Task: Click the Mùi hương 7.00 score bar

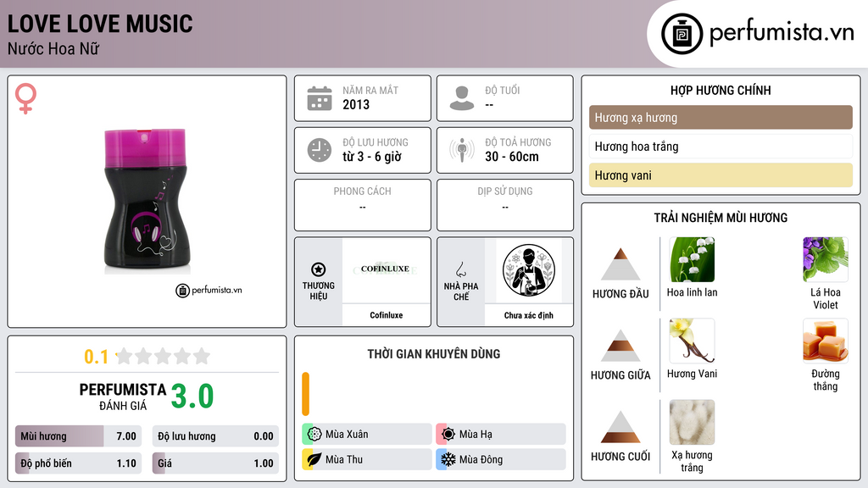Action: coord(78,436)
